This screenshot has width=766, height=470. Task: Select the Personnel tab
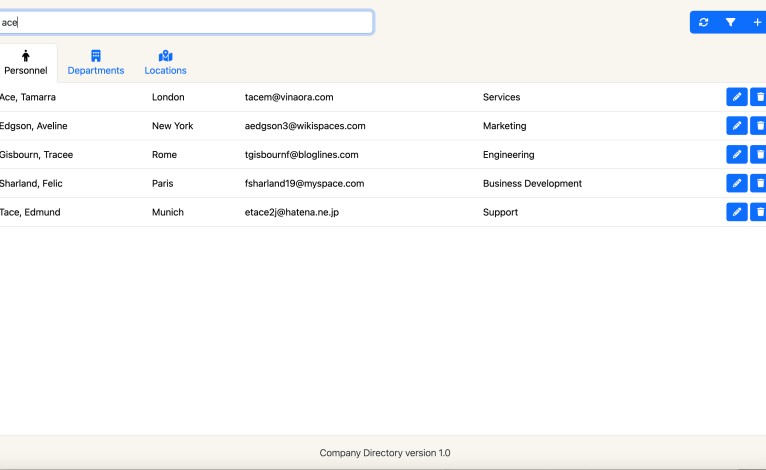tap(26, 62)
